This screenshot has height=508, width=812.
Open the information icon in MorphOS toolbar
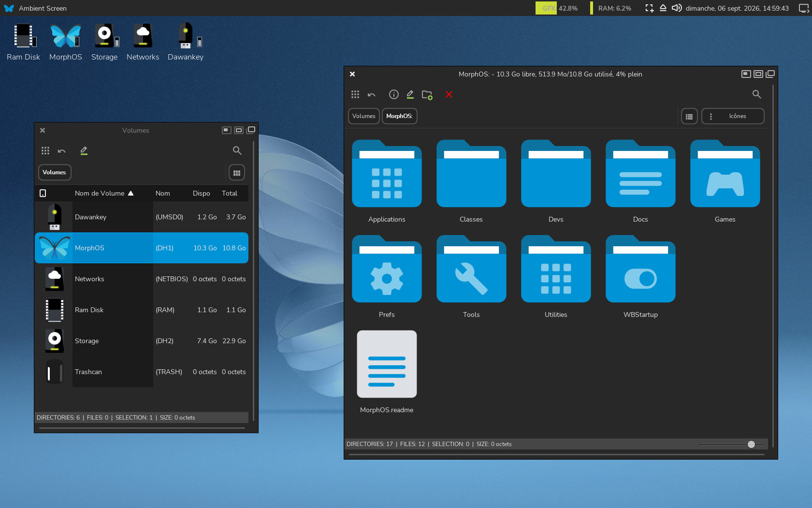tap(394, 94)
